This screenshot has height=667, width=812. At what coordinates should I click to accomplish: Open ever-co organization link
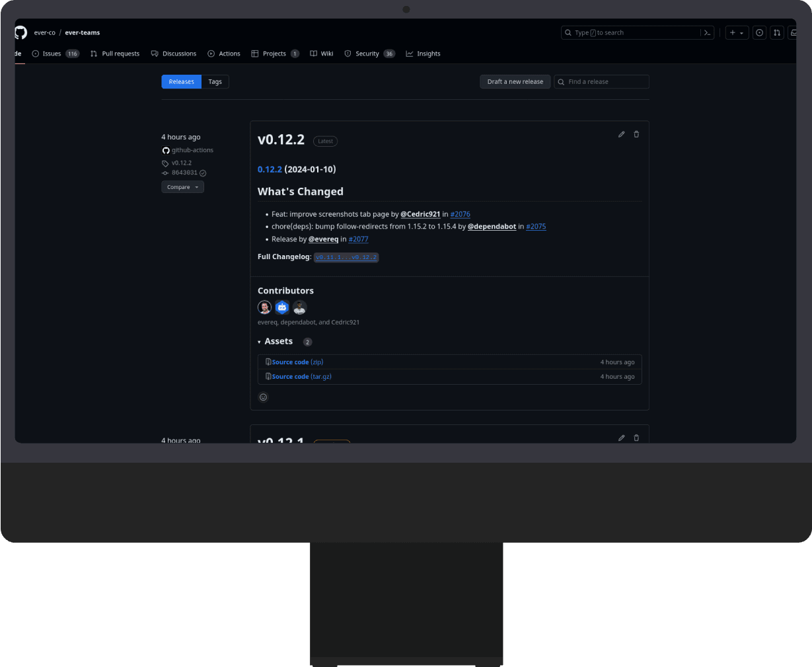pos(45,32)
